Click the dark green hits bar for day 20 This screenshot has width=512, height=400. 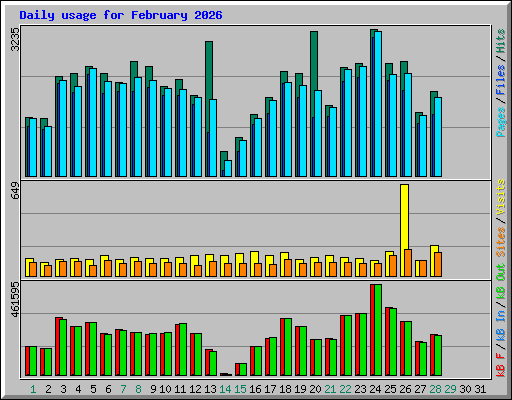click(x=314, y=61)
